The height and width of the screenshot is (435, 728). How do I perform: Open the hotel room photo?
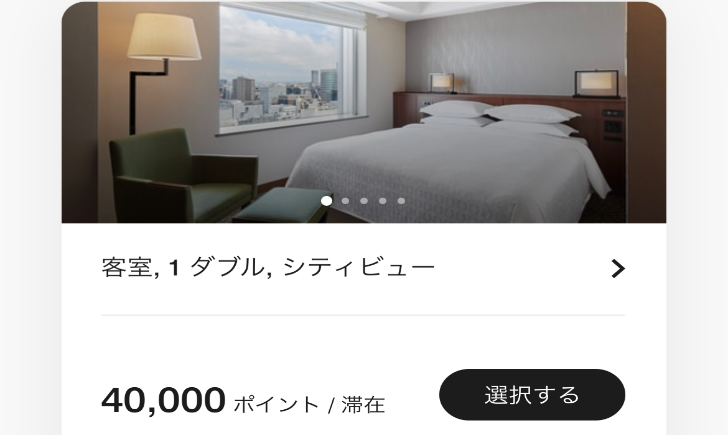[364, 112]
